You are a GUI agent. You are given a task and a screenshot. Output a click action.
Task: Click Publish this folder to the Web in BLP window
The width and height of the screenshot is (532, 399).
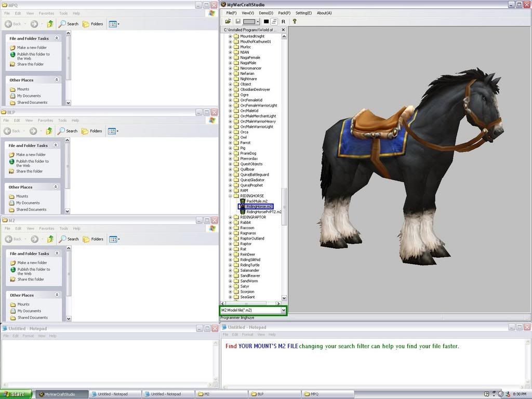pos(32,164)
